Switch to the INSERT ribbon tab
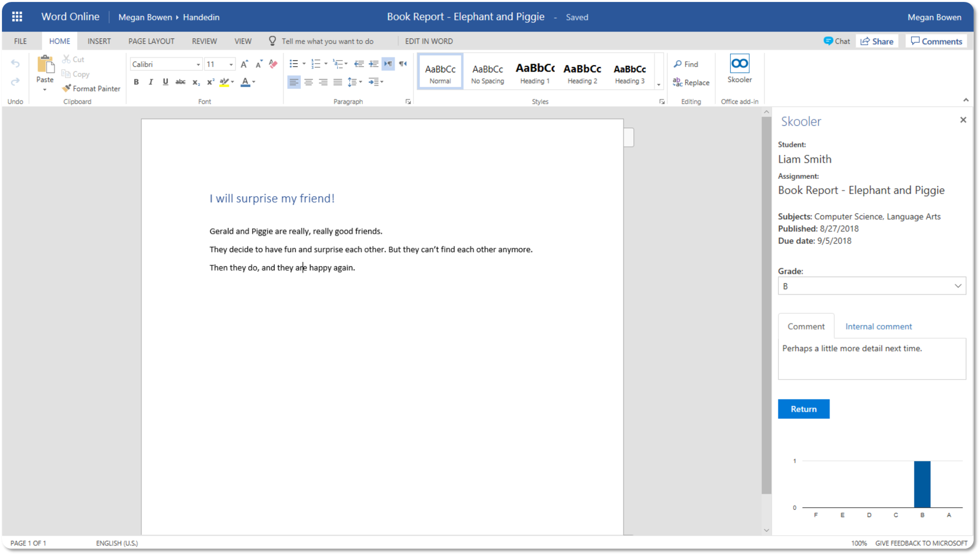980x555 pixels. (x=99, y=41)
